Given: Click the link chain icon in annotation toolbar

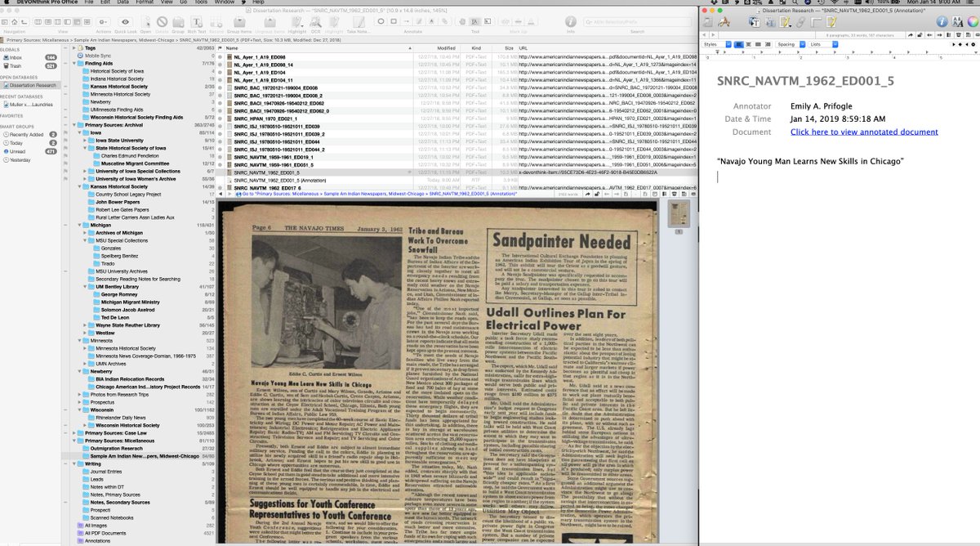Looking at the screenshot, I should [x=800, y=22].
